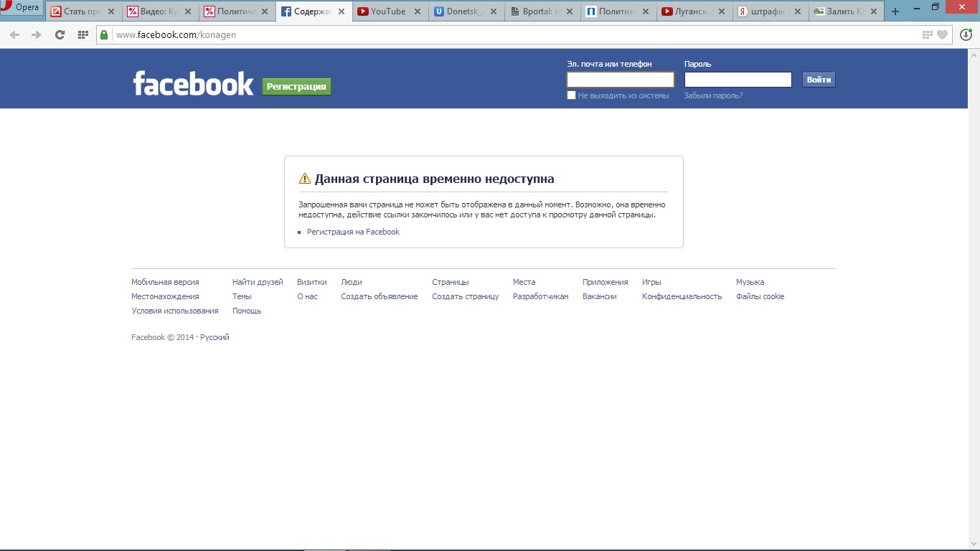This screenshot has width=980, height=551.
Task: Click the green Регистрация button
Action: pyautogui.click(x=296, y=86)
